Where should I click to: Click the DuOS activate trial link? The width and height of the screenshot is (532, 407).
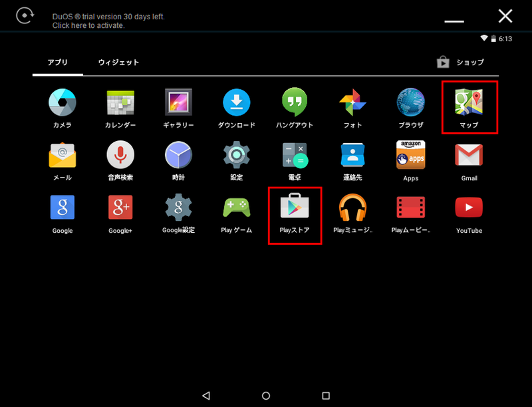[x=108, y=21]
